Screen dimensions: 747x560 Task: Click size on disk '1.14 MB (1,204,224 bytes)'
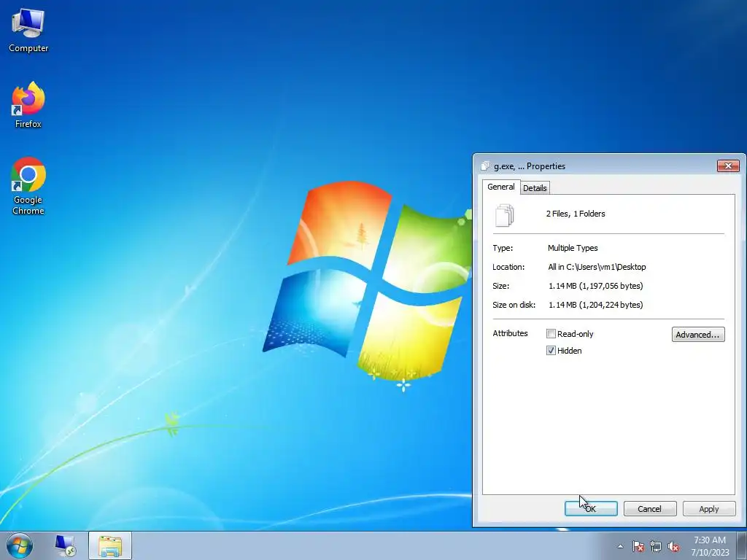[x=595, y=305]
